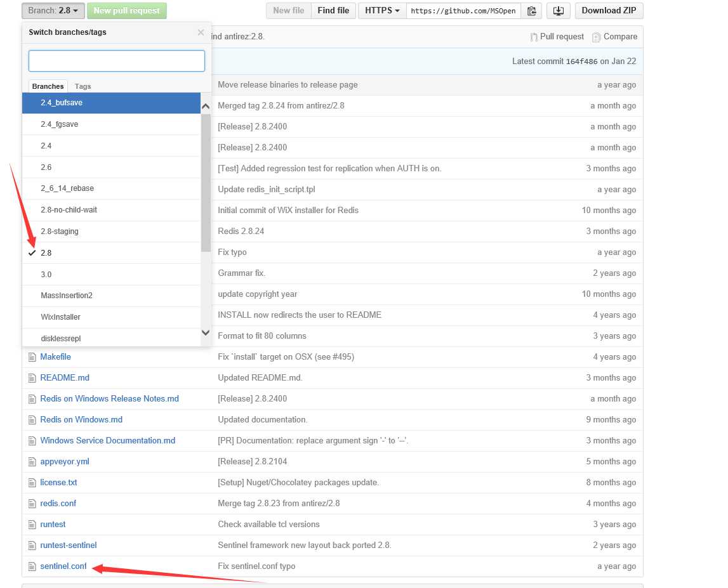Select the 3.0 branch

tap(112, 274)
